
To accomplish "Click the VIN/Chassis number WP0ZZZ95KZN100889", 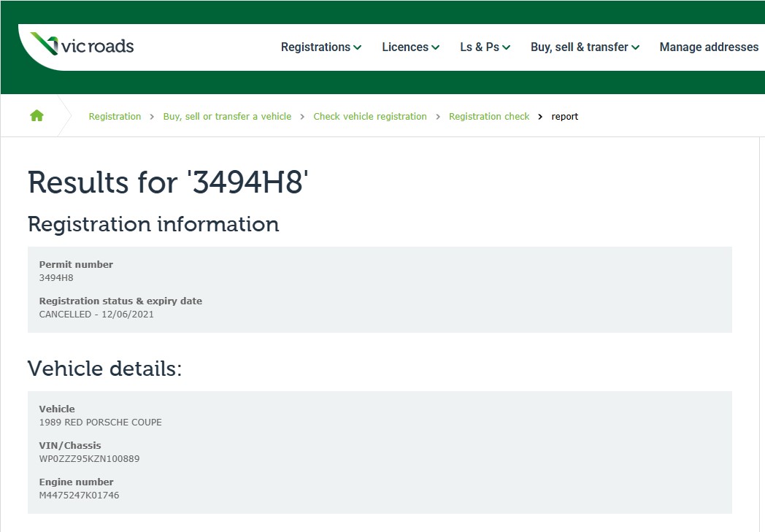I will point(89,459).
